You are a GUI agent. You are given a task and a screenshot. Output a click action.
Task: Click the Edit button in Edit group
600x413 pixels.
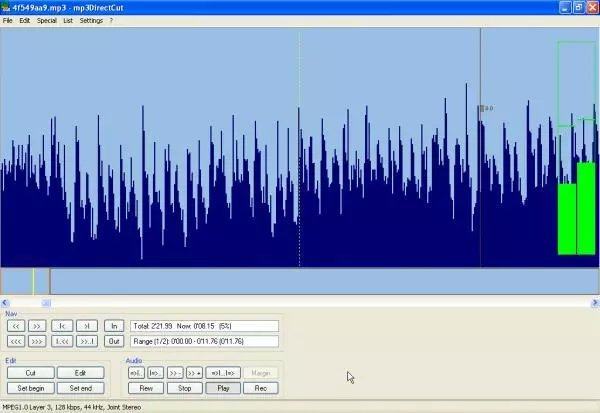click(80, 373)
